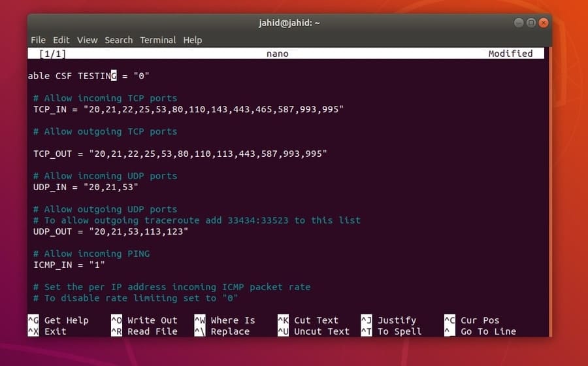Click the ^W Where Is shortcut
Image resolution: width=588 pixels, height=366 pixels.
225,320
